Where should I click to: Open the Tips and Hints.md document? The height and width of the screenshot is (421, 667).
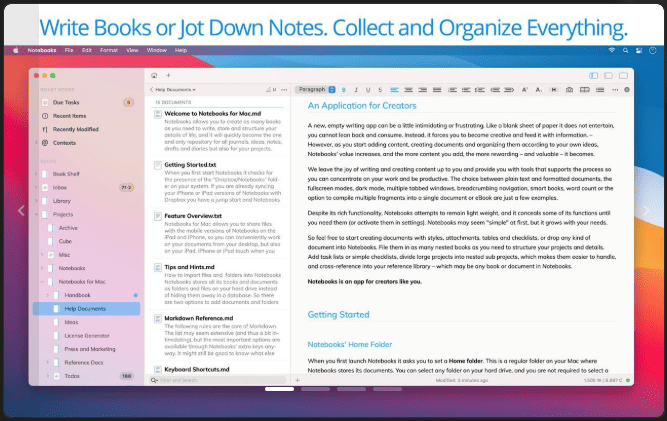click(x=217, y=284)
